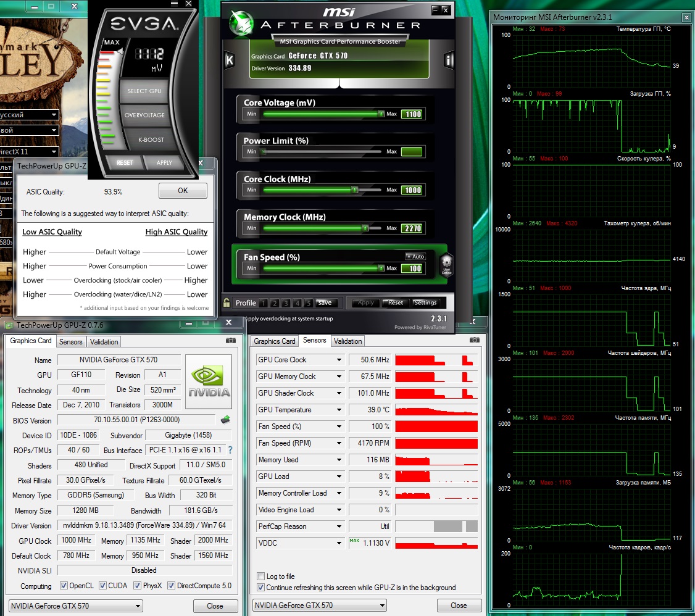Select Afterburner profile slot 2
Viewport: 695px width, 616px height.
point(275,303)
